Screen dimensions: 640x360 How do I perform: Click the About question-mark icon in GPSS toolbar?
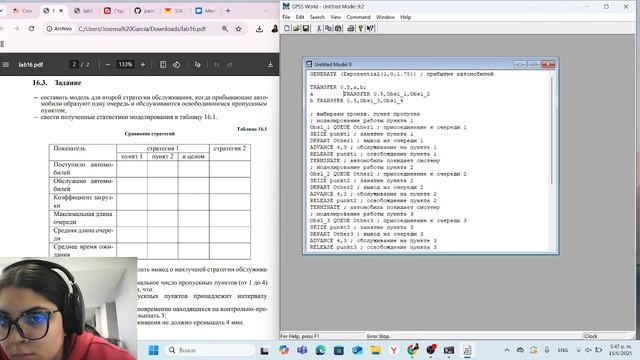click(x=360, y=28)
